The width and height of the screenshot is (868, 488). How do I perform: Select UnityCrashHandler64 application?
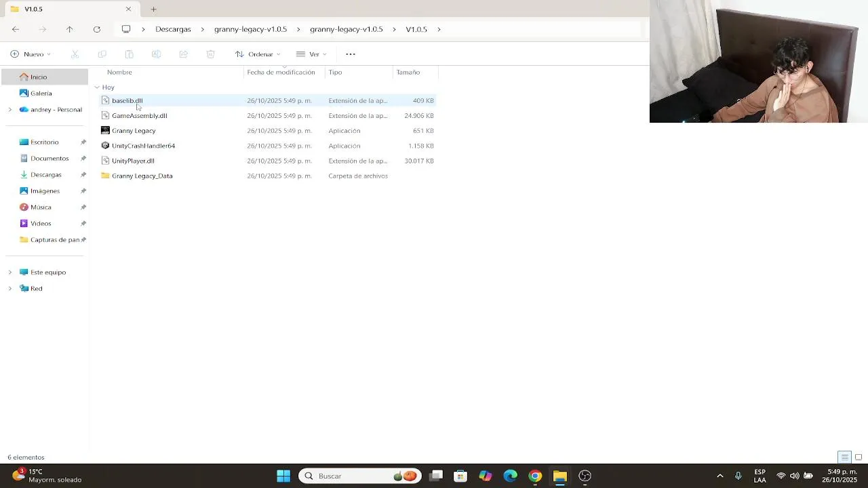[143, 146]
